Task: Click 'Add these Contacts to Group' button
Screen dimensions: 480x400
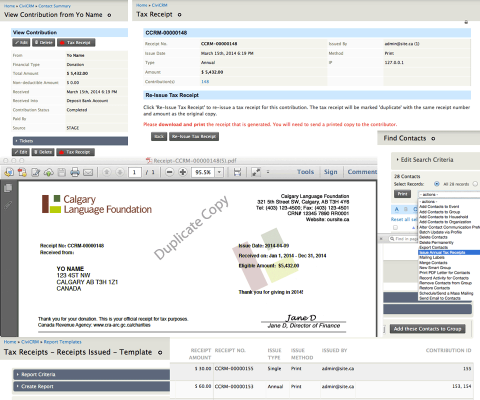Action: click(x=428, y=329)
